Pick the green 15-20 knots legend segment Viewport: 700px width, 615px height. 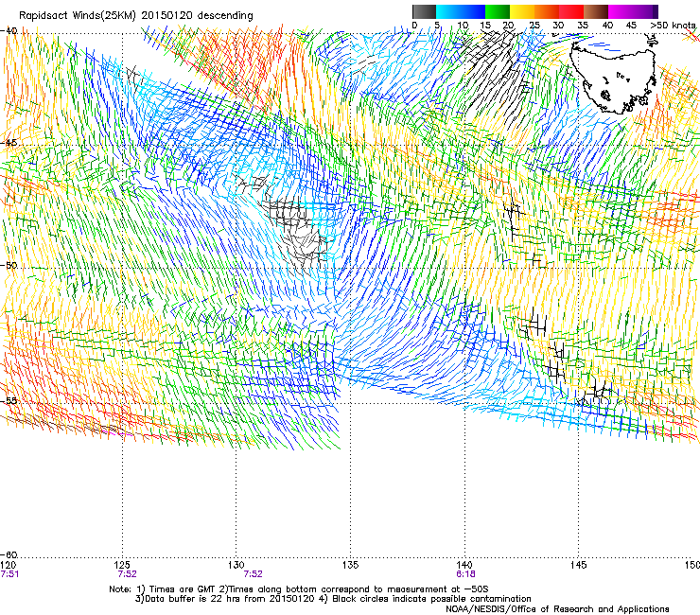pyautogui.click(x=498, y=11)
